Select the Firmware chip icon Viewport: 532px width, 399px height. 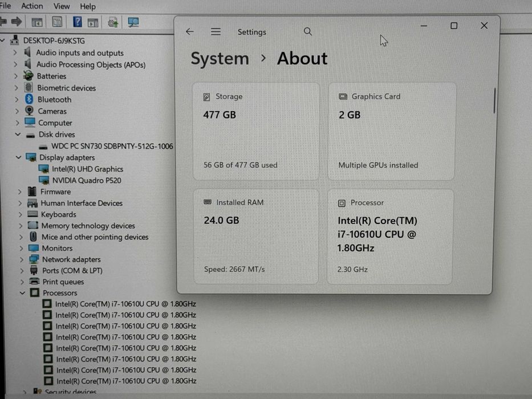pos(32,192)
